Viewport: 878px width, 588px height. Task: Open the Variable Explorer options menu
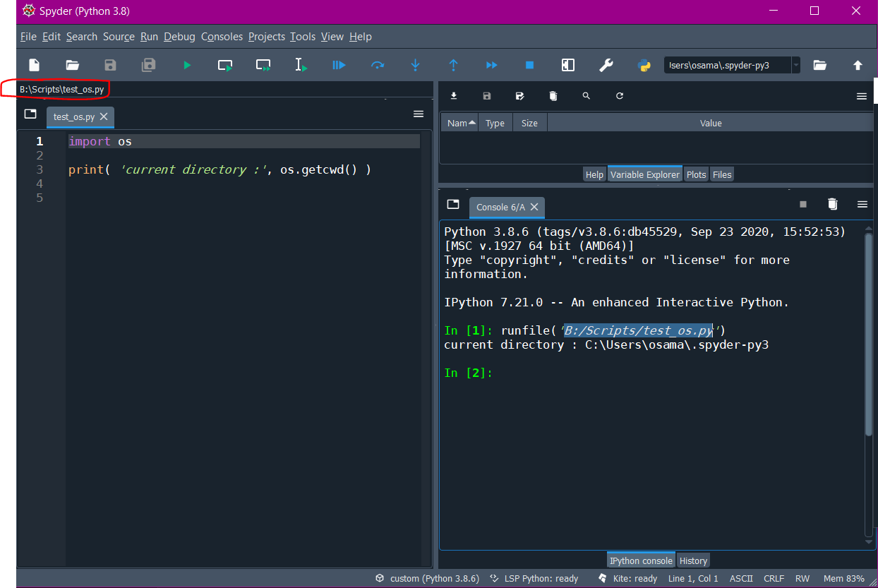coord(862,97)
